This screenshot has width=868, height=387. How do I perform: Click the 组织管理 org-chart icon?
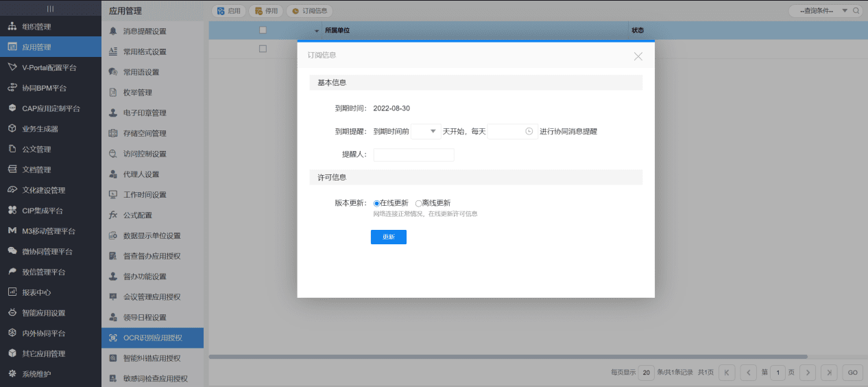click(12, 27)
